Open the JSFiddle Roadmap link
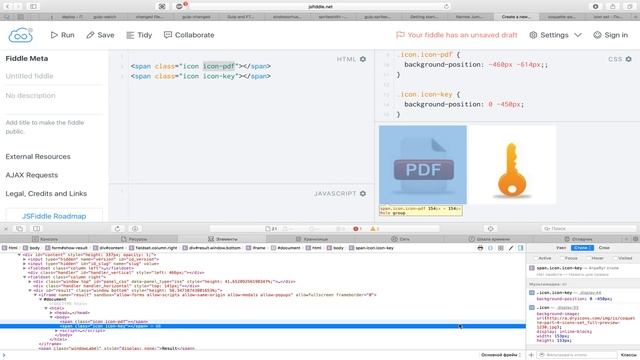640x360 pixels. tap(54, 216)
